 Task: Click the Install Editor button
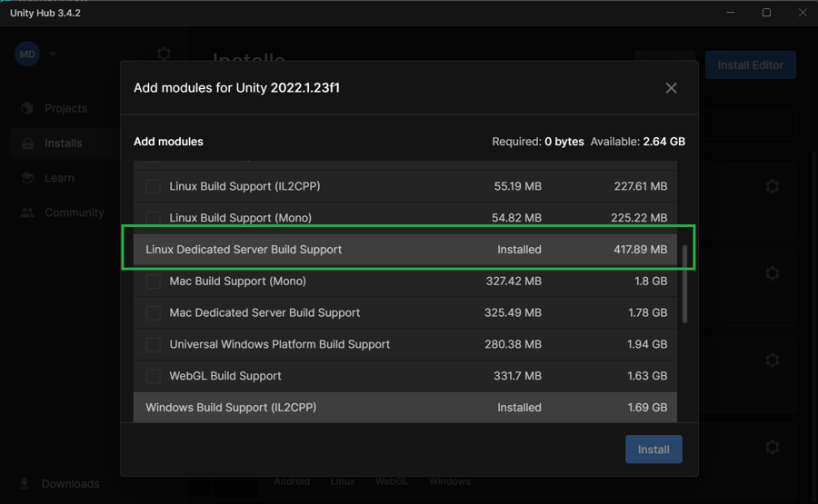point(750,64)
